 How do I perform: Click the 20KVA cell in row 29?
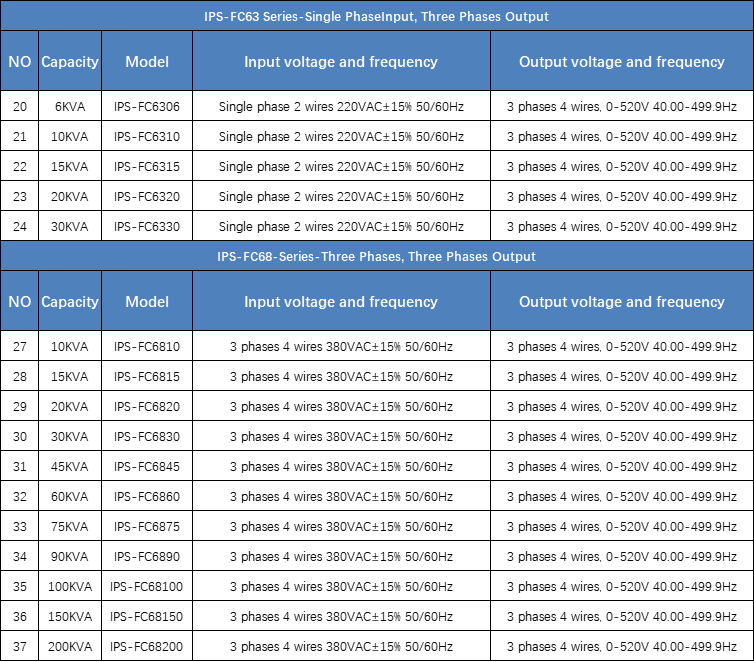click(x=70, y=406)
